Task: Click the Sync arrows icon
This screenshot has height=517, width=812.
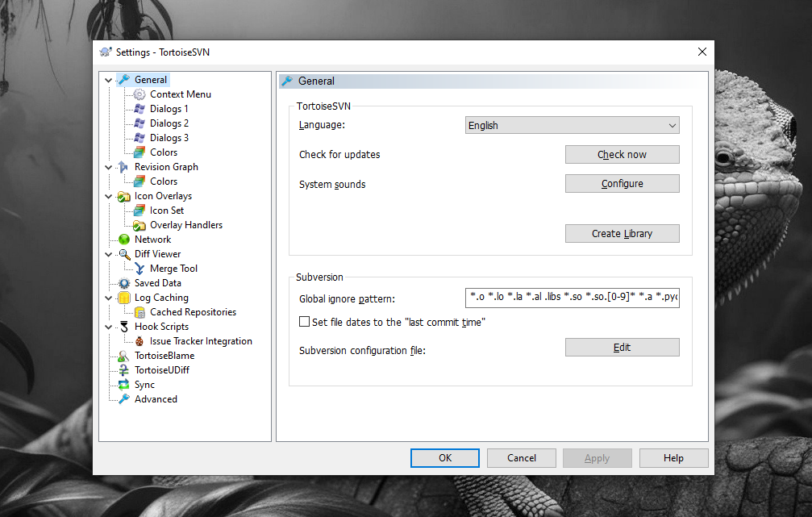Action: click(123, 385)
